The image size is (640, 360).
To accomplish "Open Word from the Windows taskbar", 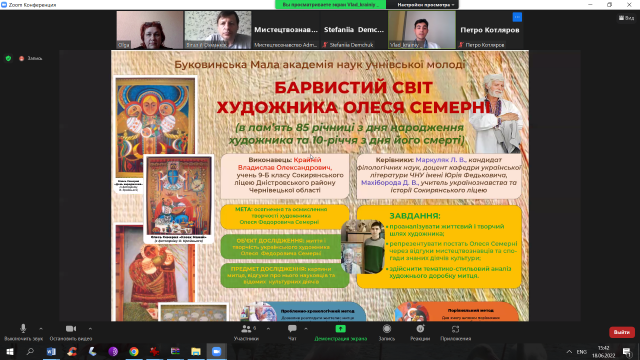I will pyautogui.click(x=51, y=351).
